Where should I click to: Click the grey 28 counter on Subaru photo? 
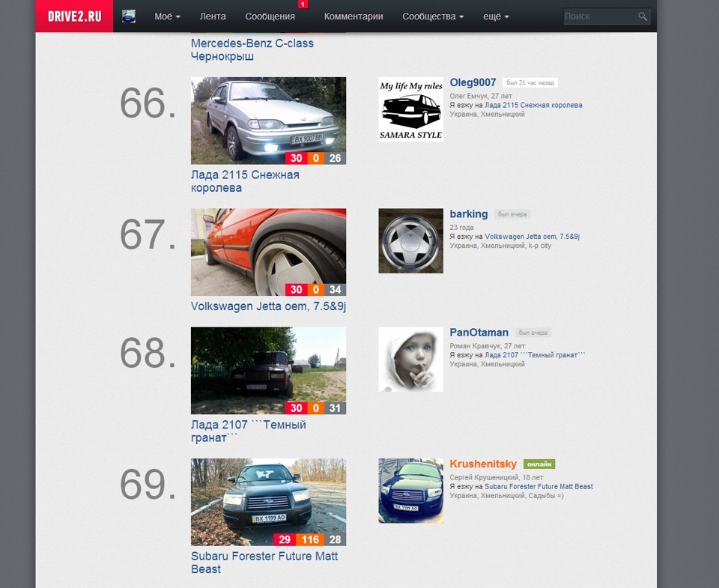point(336,540)
